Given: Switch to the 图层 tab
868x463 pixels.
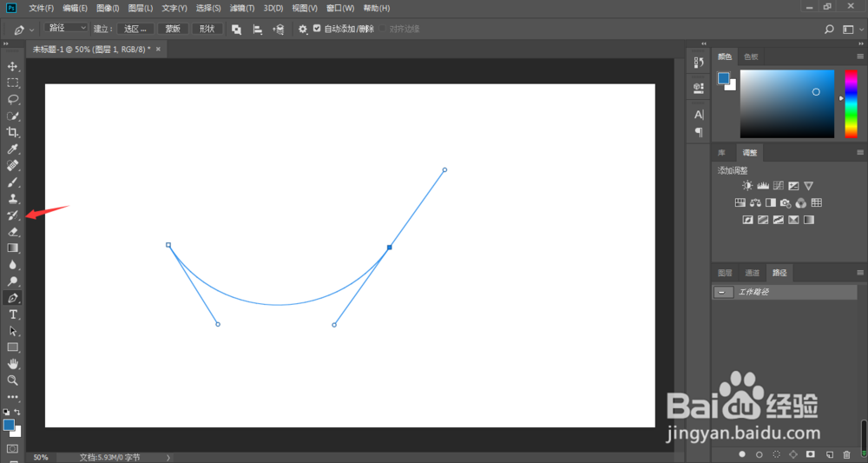Looking at the screenshot, I should 725,273.
